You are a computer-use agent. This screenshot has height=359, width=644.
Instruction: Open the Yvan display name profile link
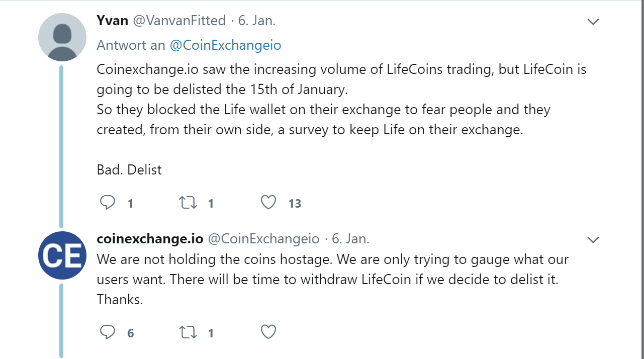pyautogui.click(x=113, y=21)
